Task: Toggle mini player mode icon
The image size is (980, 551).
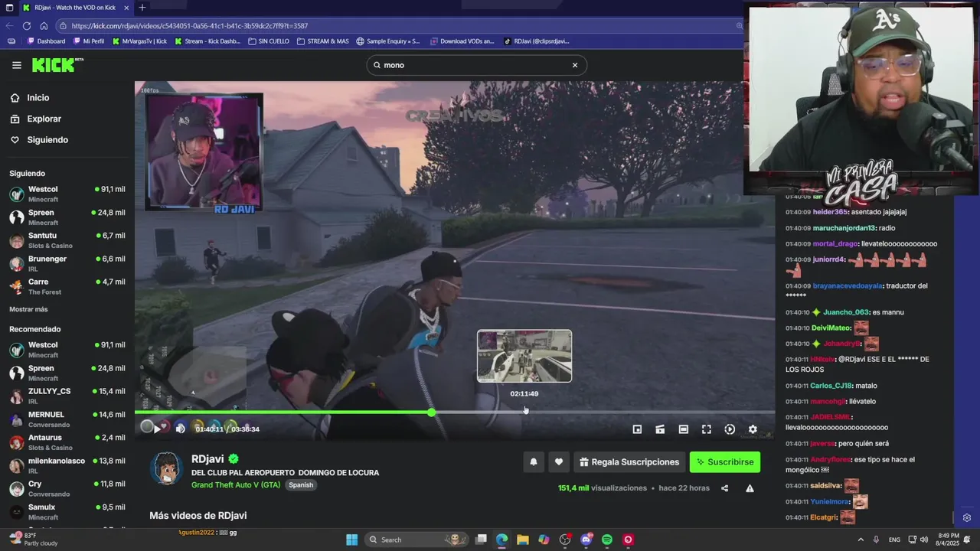Action: click(x=637, y=429)
